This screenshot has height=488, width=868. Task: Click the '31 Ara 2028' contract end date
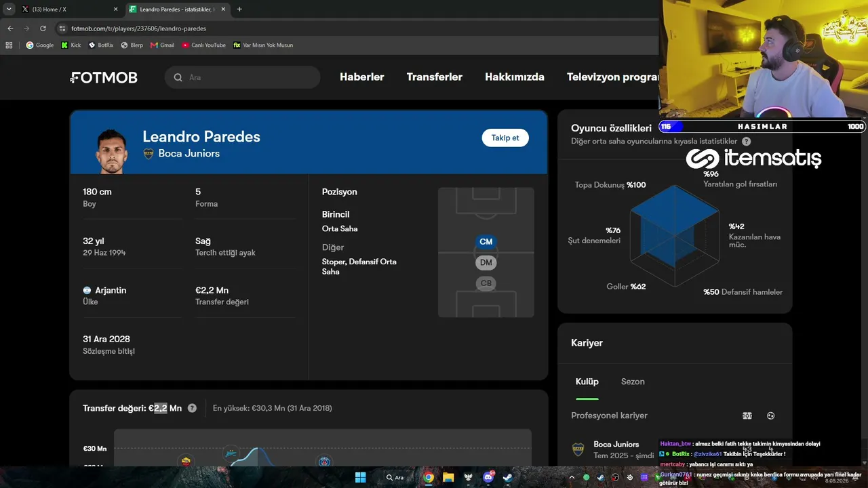pos(106,339)
